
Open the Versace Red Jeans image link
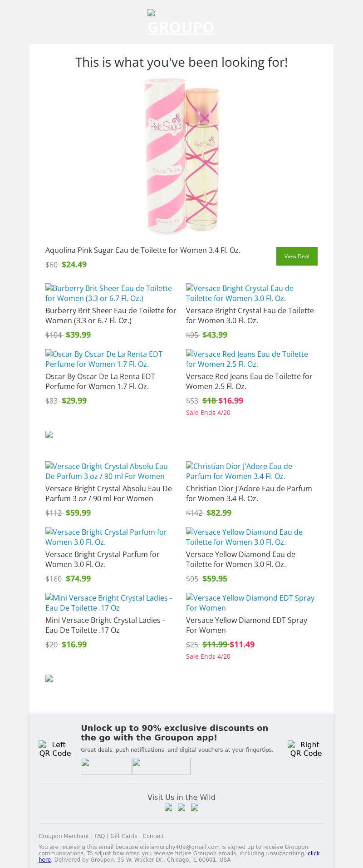247,359
